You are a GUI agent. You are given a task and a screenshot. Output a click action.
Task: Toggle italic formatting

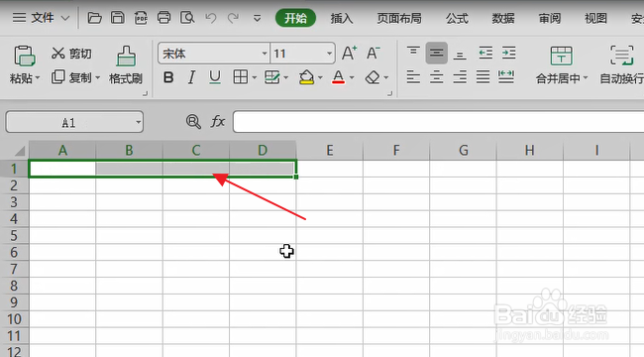point(191,77)
